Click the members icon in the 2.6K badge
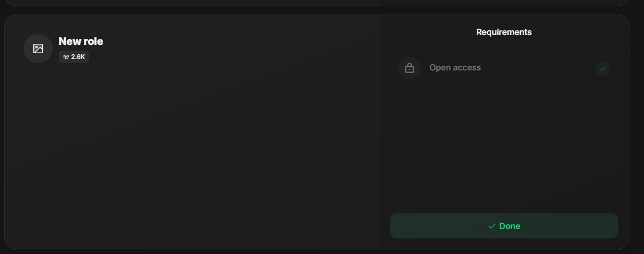Viewport: 644px width, 254px height. point(66,57)
